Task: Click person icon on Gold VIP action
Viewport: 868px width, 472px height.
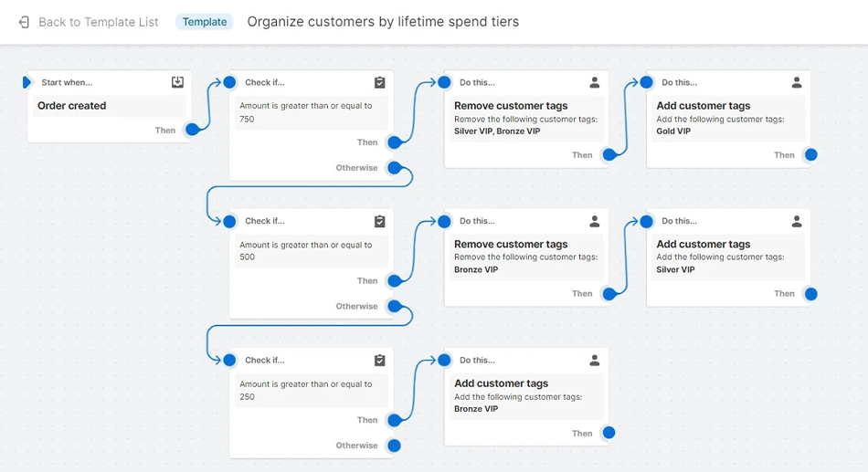Action: click(797, 82)
